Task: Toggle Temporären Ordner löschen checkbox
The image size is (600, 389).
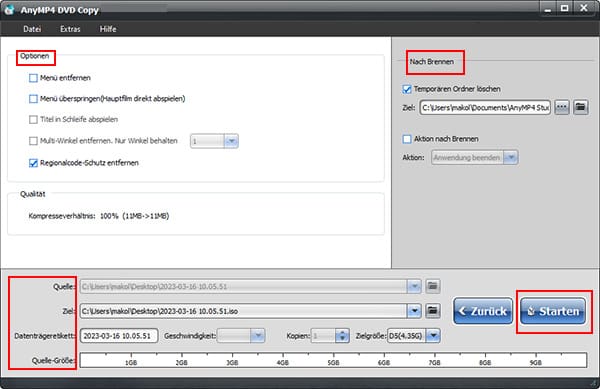Action: tap(407, 89)
